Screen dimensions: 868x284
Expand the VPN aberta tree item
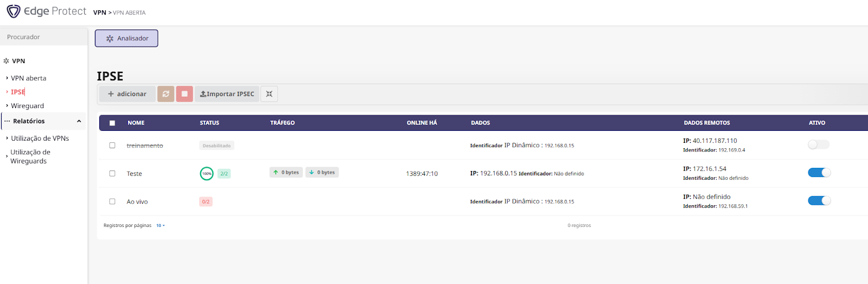[x=7, y=78]
